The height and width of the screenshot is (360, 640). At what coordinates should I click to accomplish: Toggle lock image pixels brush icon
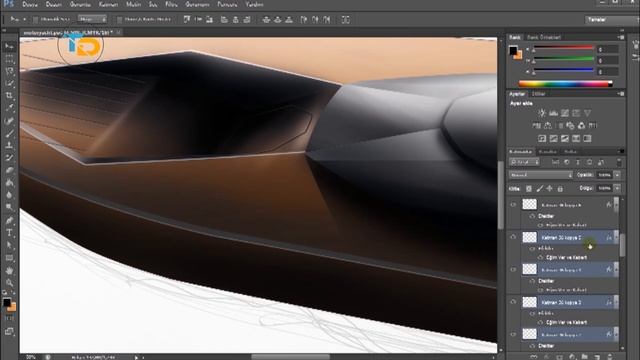(540, 189)
